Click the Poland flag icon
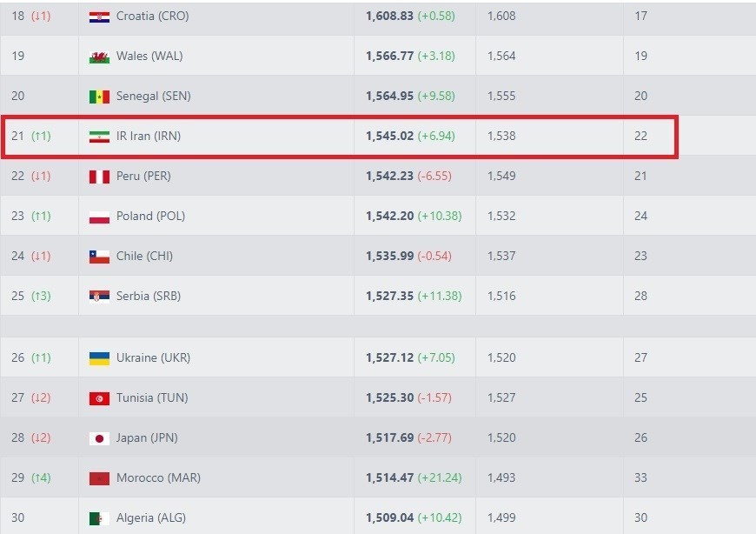 click(x=99, y=217)
